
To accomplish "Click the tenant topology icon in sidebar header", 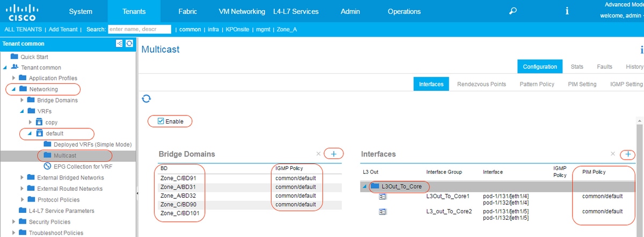I will [x=119, y=44].
